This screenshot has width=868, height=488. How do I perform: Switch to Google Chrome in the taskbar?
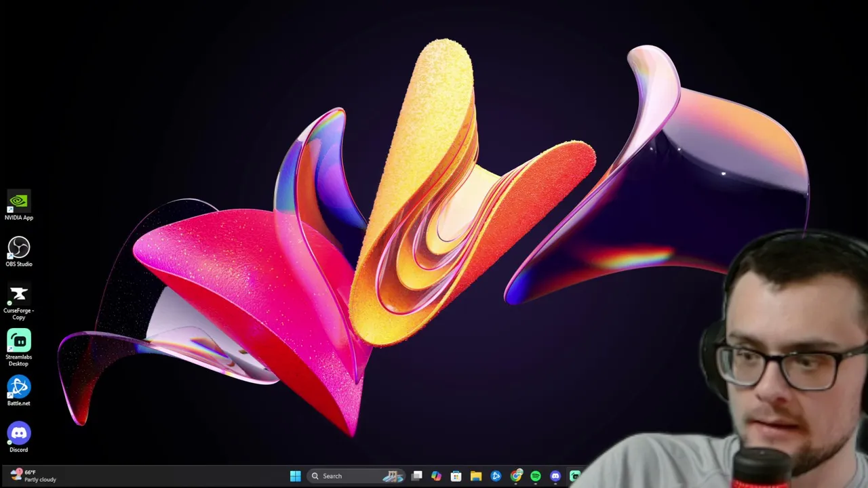click(x=516, y=476)
